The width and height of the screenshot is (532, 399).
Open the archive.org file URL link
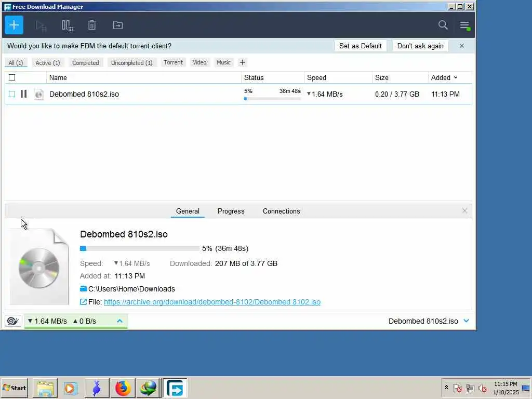212,302
